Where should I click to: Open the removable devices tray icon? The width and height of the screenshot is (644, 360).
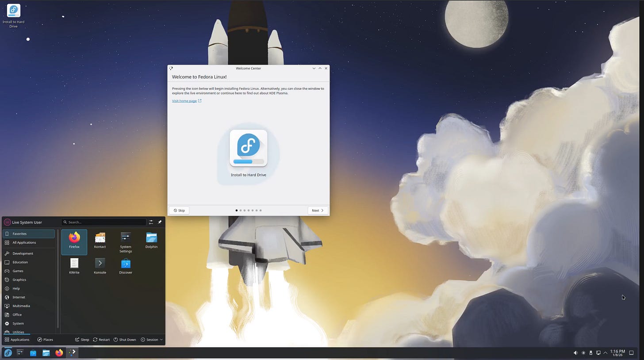point(591,353)
